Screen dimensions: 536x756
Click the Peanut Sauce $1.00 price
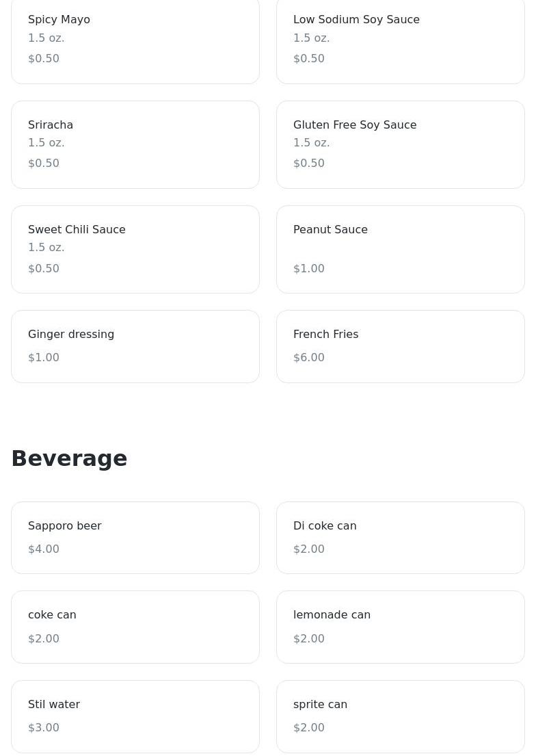(x=309, y=268)
